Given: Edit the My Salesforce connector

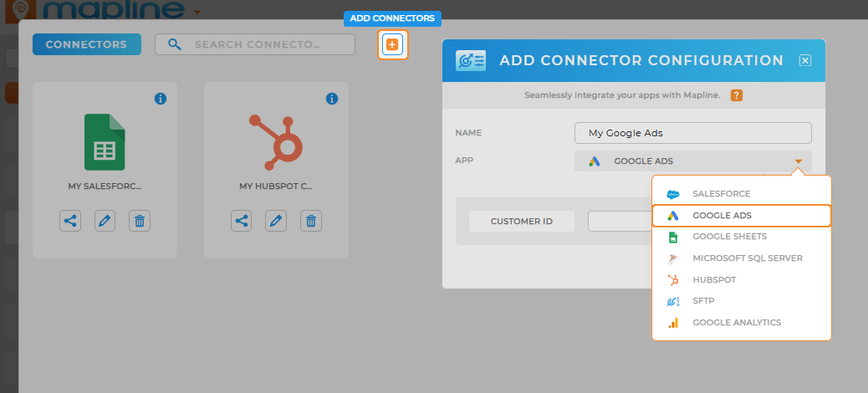Looking at the screenshot, I should tap(105, 221).
